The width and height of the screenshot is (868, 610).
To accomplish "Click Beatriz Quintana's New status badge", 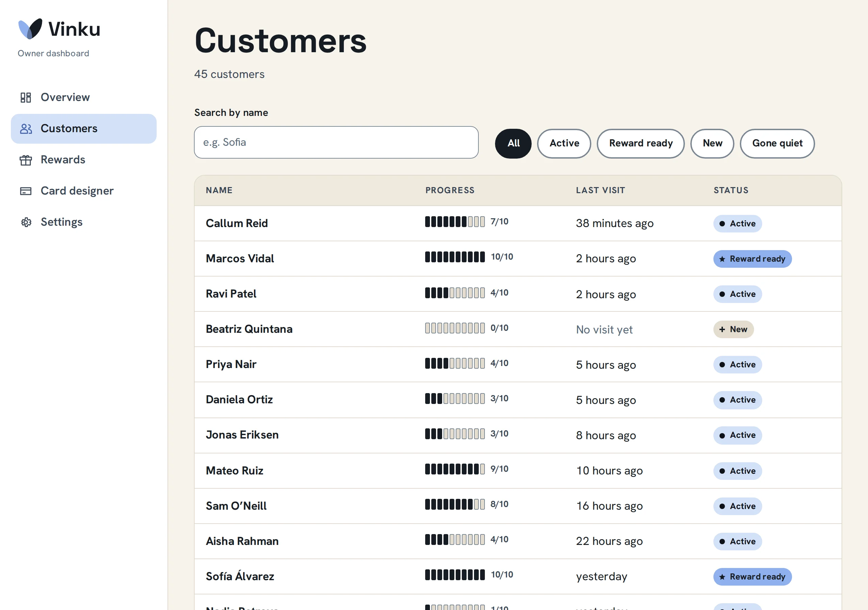I will coord(733,329).
